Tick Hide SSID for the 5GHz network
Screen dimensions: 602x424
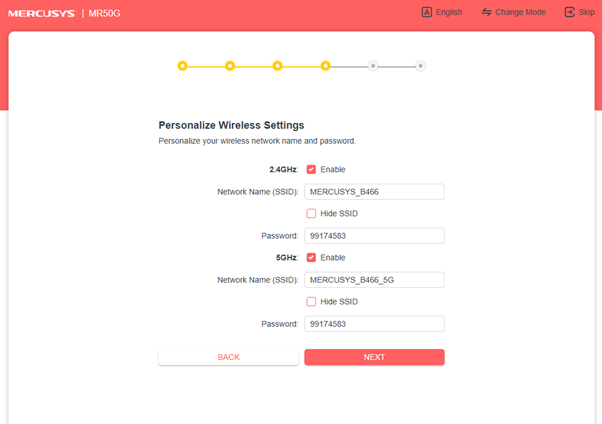coord(311,302)
